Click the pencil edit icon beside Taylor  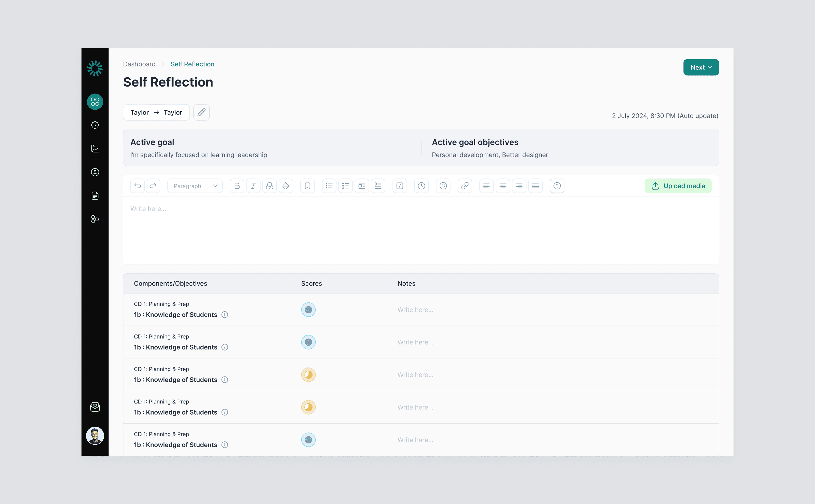(x=201, y=112)
